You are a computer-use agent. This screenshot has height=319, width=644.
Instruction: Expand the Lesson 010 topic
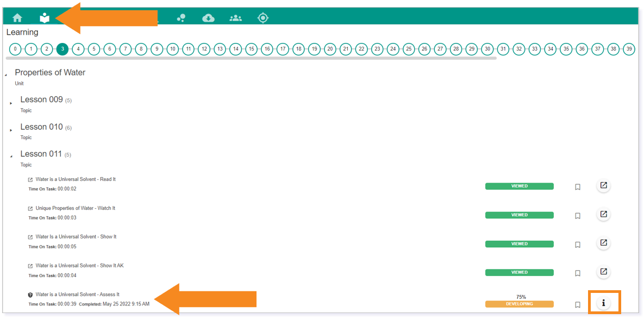(11, 130)
